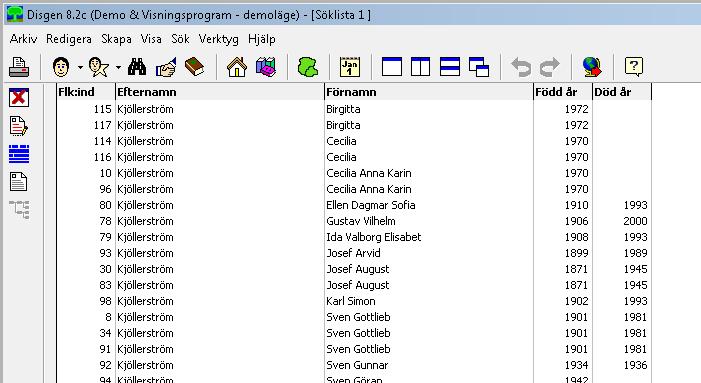Expand the arrow beside the face icon
The image size is (701, 383).
coord(80,67)
